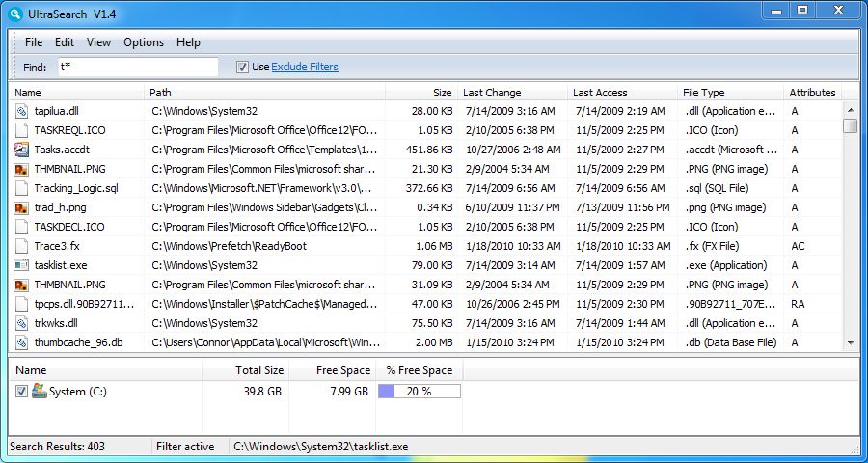Click the .db (Data Base File) cell

point(731,342)
